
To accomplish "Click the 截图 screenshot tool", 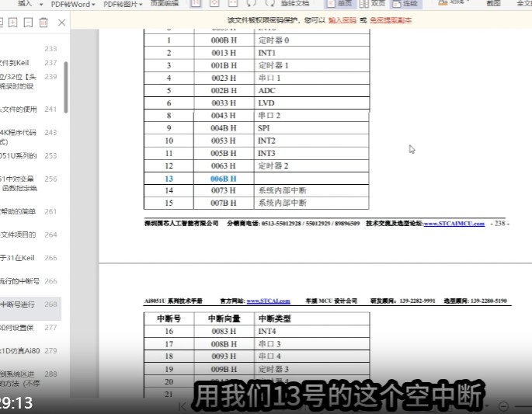I will tap(493, 4).
